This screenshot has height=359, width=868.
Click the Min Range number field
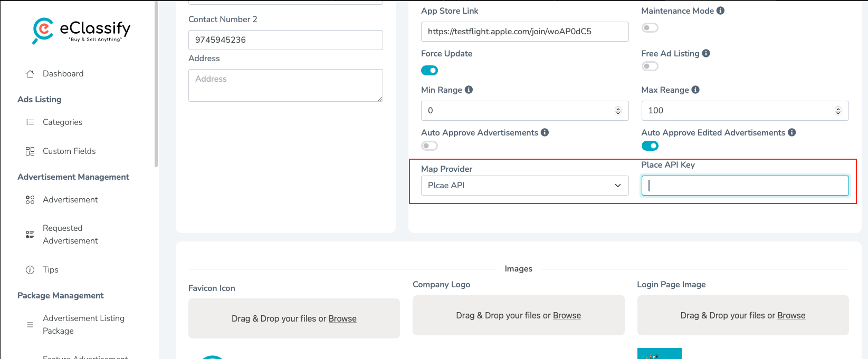click(525, 111)
